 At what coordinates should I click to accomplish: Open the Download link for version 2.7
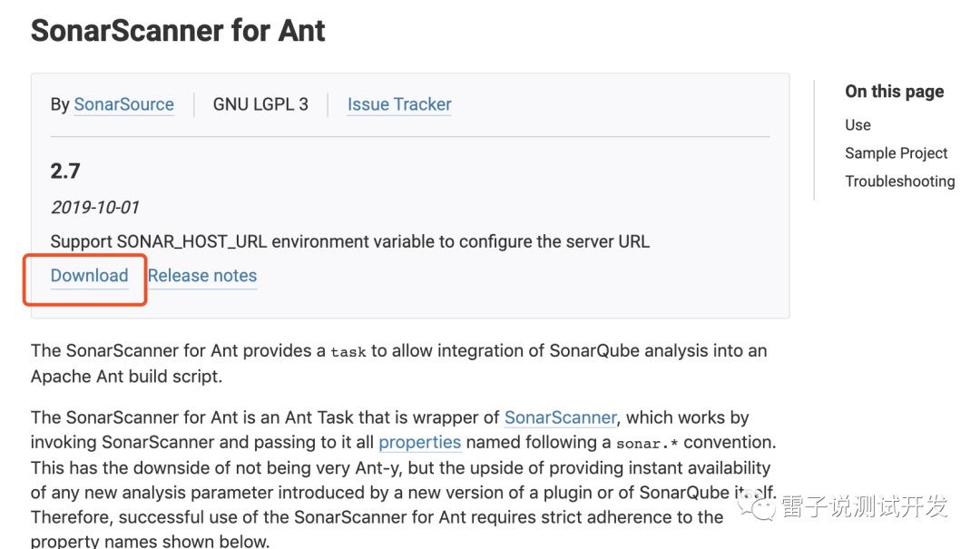(89, 276)
